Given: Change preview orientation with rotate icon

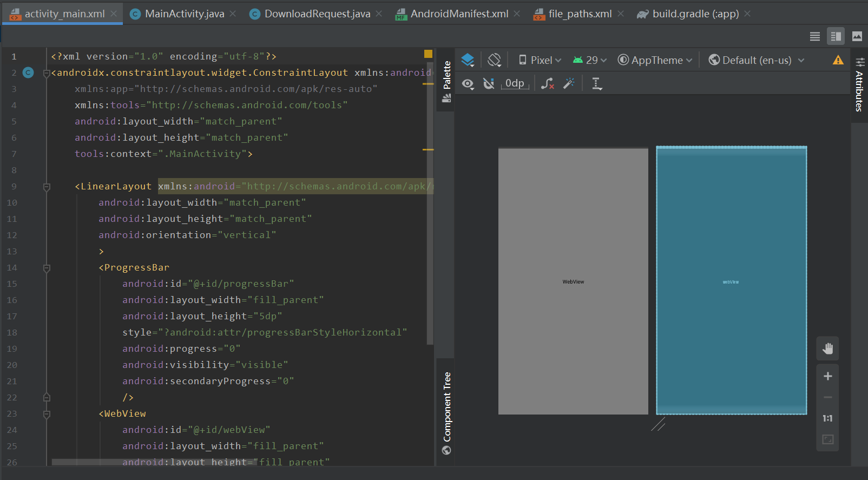Looking at the screenshot, I should click(x=494, y=60).
